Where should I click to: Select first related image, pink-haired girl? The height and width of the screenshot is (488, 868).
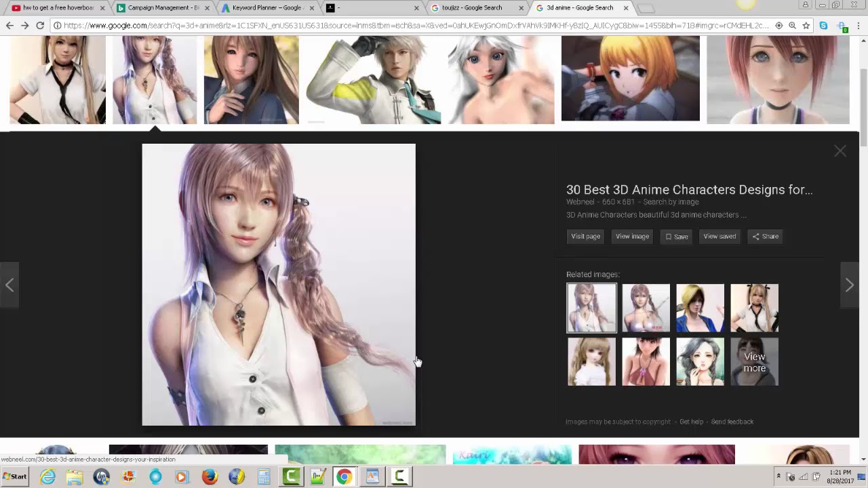591,308
